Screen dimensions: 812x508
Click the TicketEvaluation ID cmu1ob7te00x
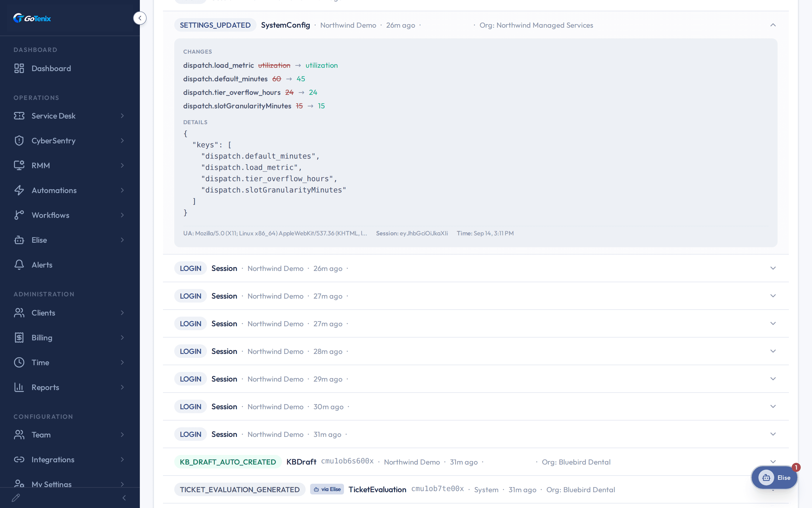[438, 489]
